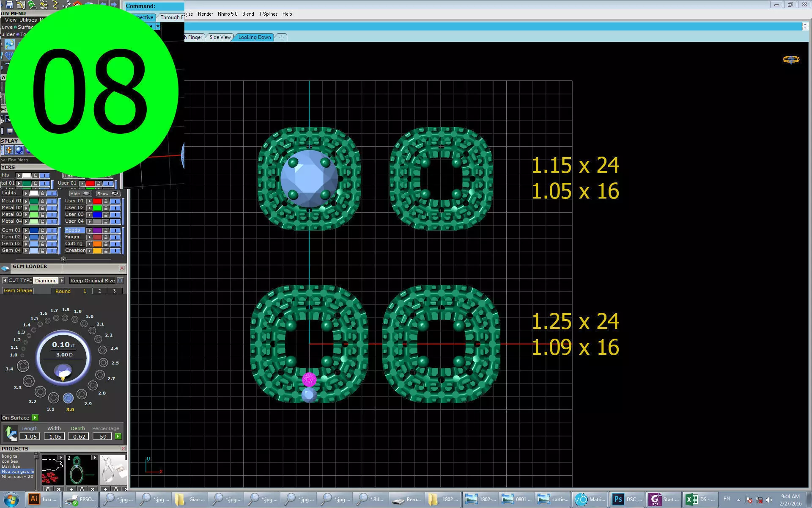Click the Show layers button
Screen dimensions: 812x508
pos(108,193)
